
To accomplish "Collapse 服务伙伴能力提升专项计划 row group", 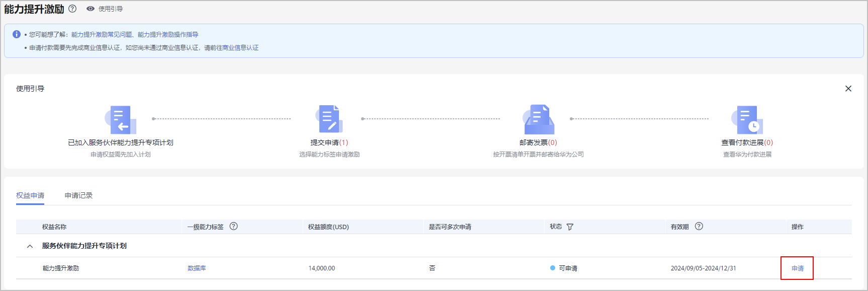I will pyautogui.click(x=30, y=246).
